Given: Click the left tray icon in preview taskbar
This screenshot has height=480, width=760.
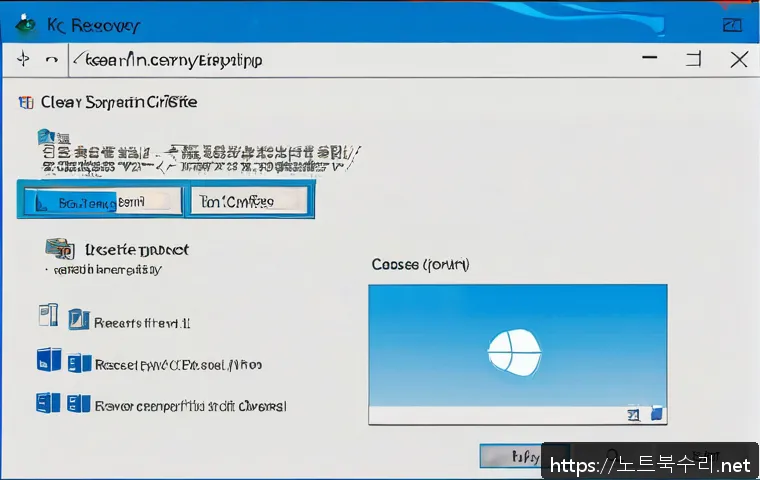Looking at the screenshot, I should 633,415.
